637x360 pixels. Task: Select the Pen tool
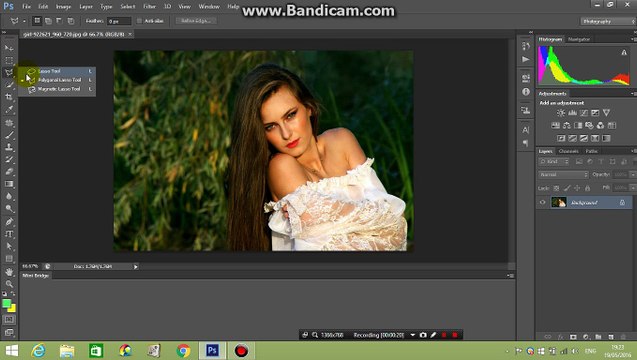tap(9, 222)
